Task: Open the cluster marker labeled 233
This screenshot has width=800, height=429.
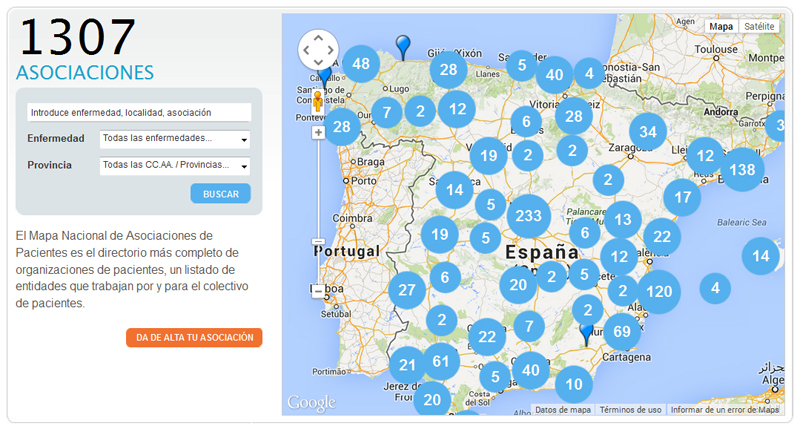Action: 529,216
